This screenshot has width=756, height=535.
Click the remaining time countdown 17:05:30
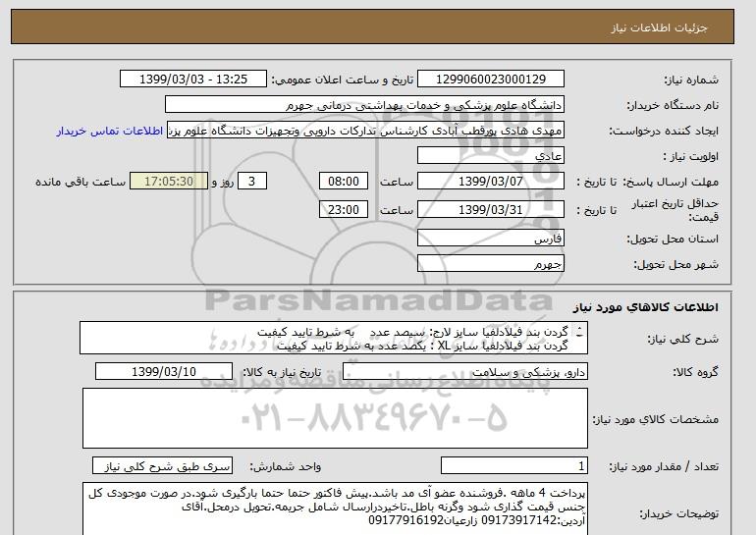coord(169,182)
